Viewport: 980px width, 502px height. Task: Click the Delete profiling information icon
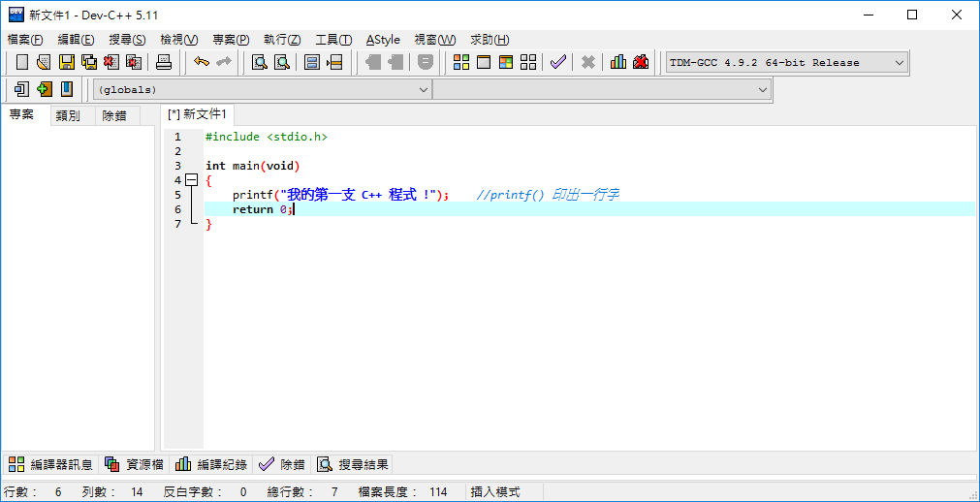tap(641, 62)
